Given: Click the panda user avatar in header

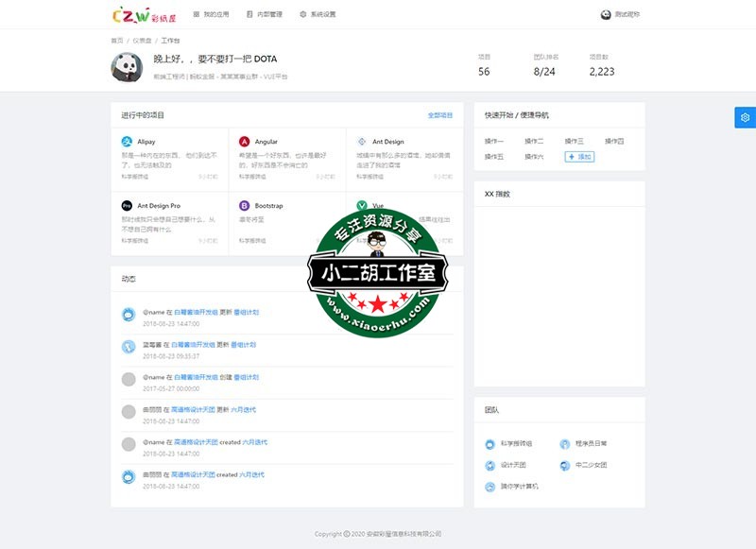Looking at the screenshot, I should click(x=606, y=14).
